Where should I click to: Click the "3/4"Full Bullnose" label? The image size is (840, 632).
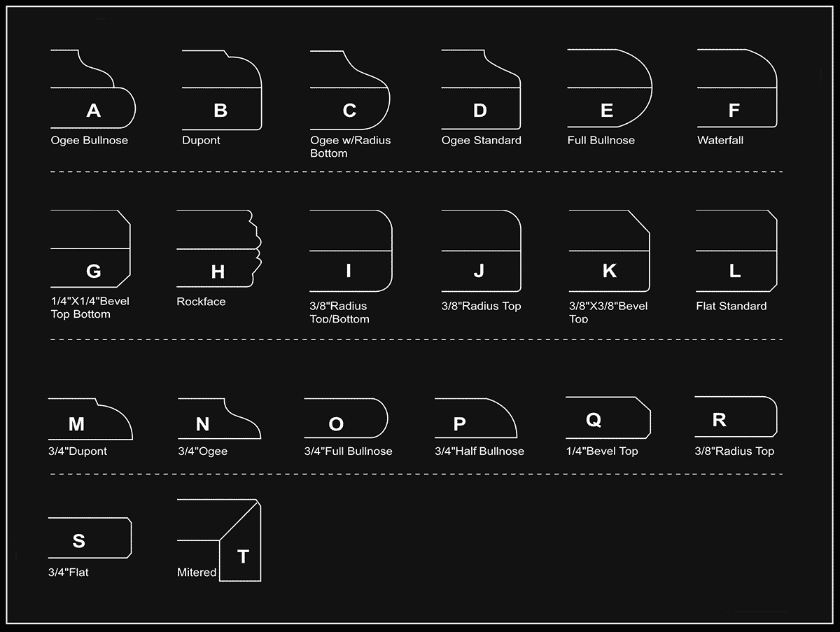coord(348,451)
